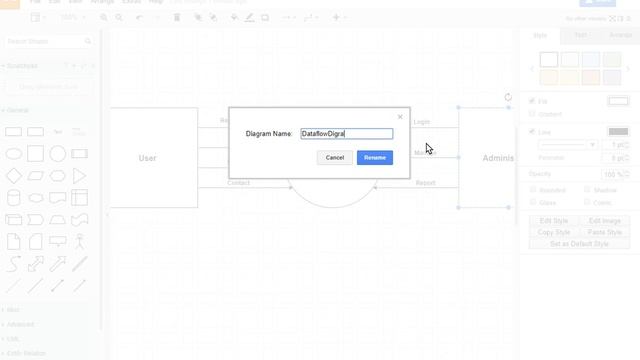The image size is (640, 360).
Task: Open the line style pattern dropdown
Action: [x=568, y=144]
